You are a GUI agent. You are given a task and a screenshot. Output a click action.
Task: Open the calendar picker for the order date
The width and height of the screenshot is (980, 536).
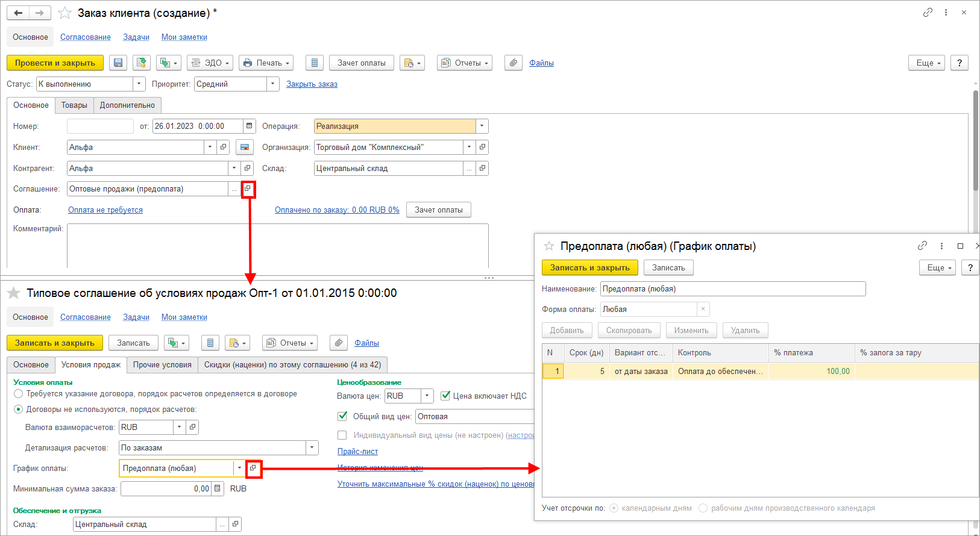coord(250,126)
